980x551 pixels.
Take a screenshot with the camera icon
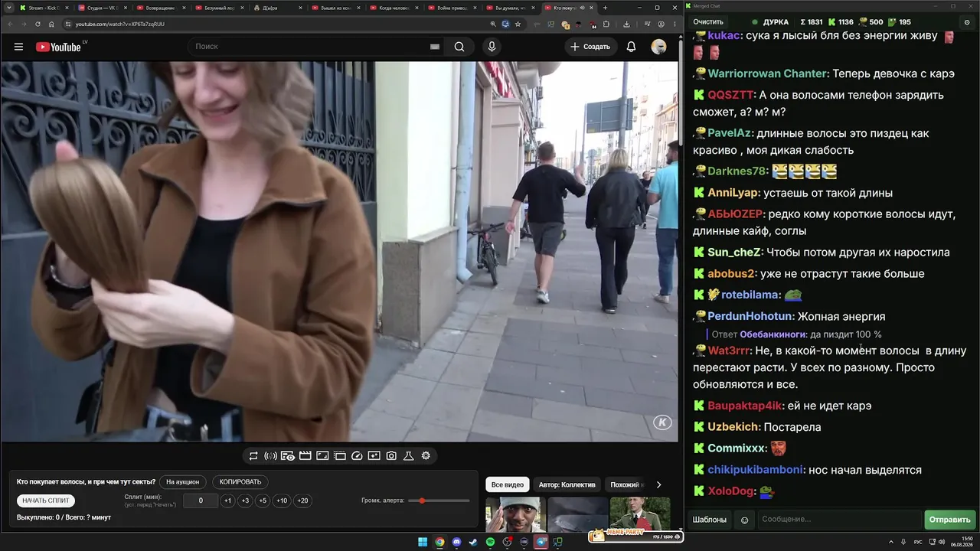391,456
